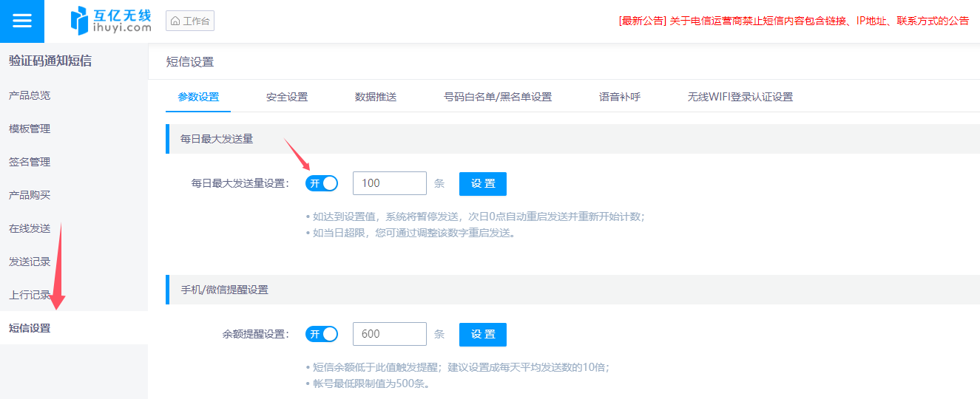This screenshot has width=980, height=399.
Task: Select 签名管理 from the sidebar
Action: click(x=30, y=162)
